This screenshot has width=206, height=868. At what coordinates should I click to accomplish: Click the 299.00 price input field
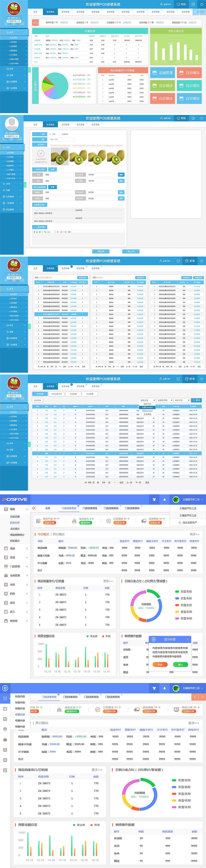[x=102, y=181]
